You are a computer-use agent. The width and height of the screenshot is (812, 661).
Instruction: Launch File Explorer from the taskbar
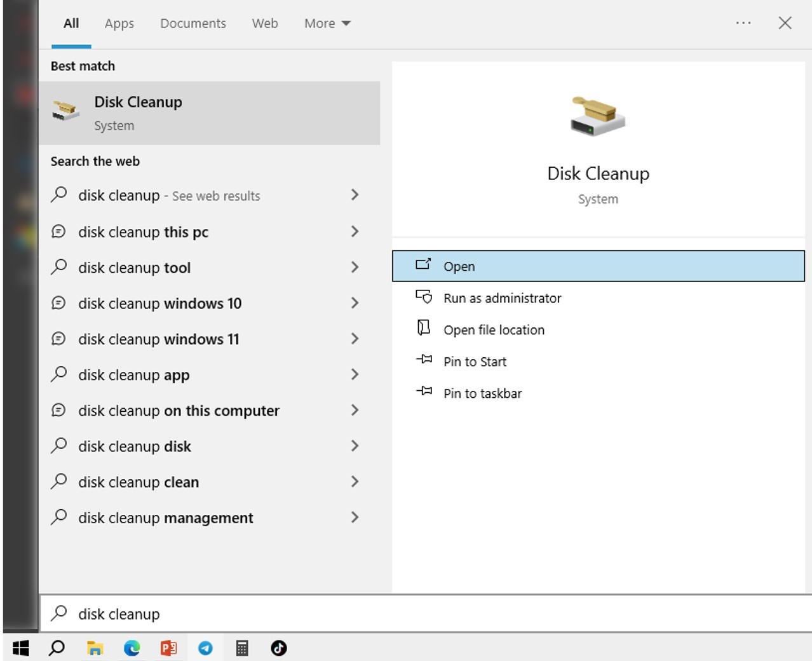(x=95, y=648)
